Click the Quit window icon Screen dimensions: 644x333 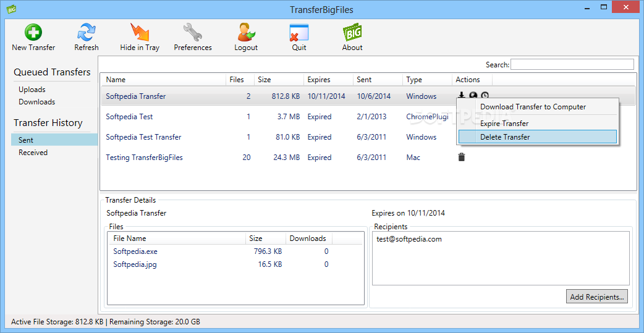(299, 32)
